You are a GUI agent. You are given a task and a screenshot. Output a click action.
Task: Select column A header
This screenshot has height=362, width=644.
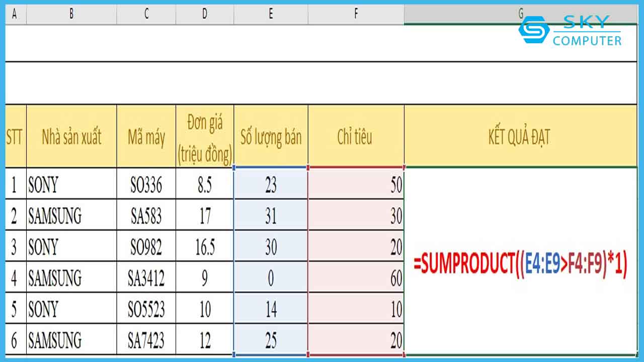16,14
